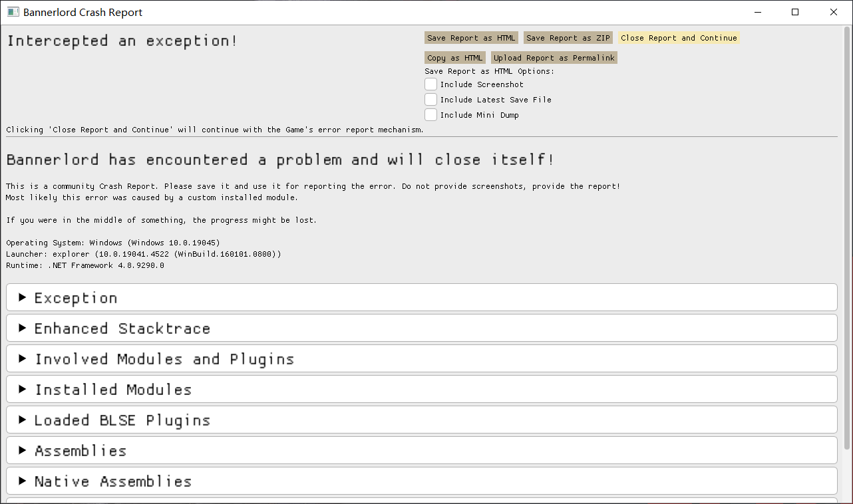The height and width of the screenshot is (504, 853).
Task: Click the 'Runtime: .NET Framework 4.8.9290.0' line
Action: point(85,265)
